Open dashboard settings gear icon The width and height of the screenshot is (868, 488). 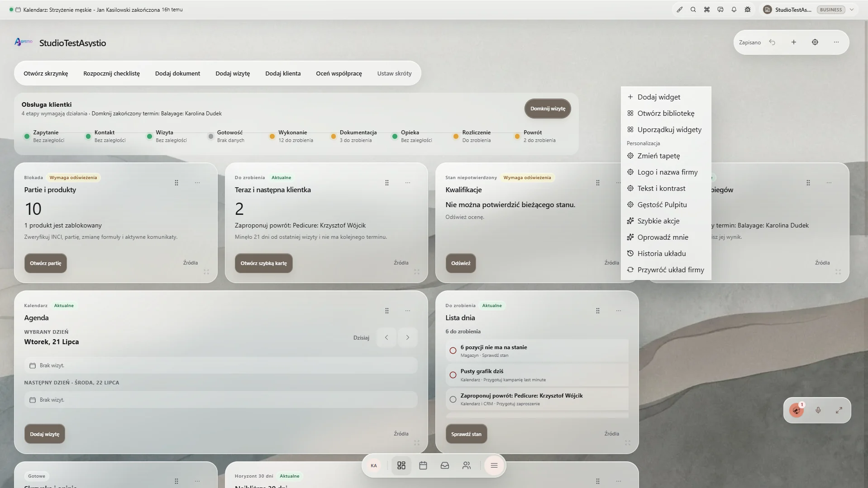815,42
